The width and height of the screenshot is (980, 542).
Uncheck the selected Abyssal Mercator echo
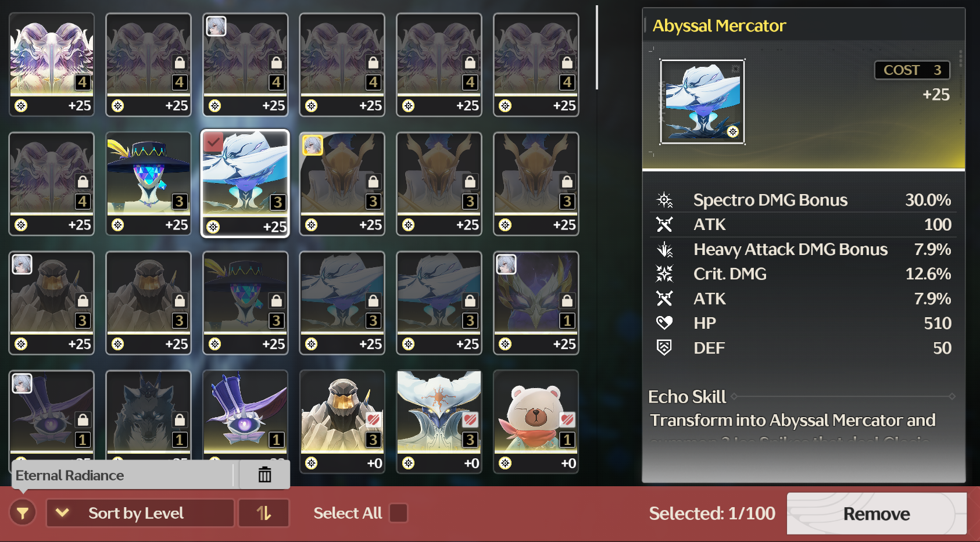pos(245,184)
